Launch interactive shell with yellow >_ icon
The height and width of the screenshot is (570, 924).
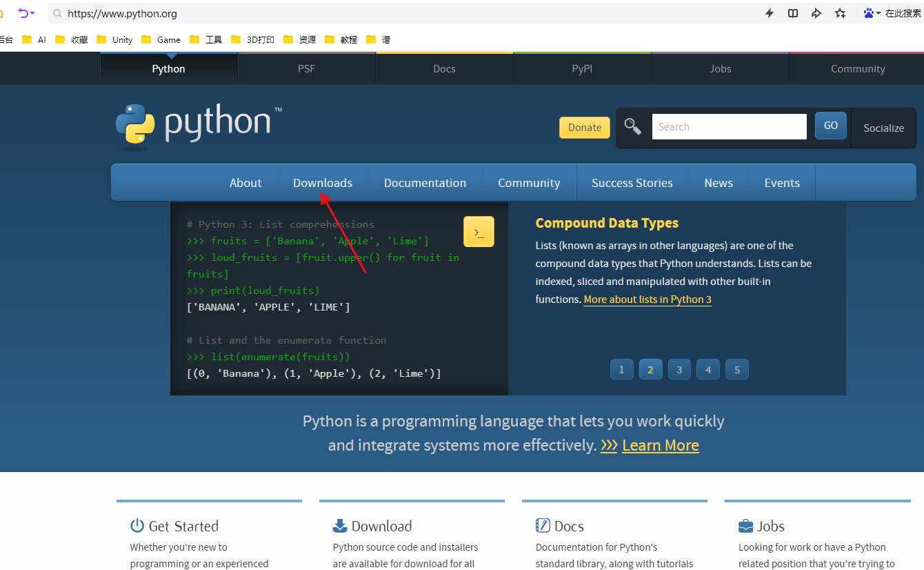pyautogui.click(x=479, y=232)
